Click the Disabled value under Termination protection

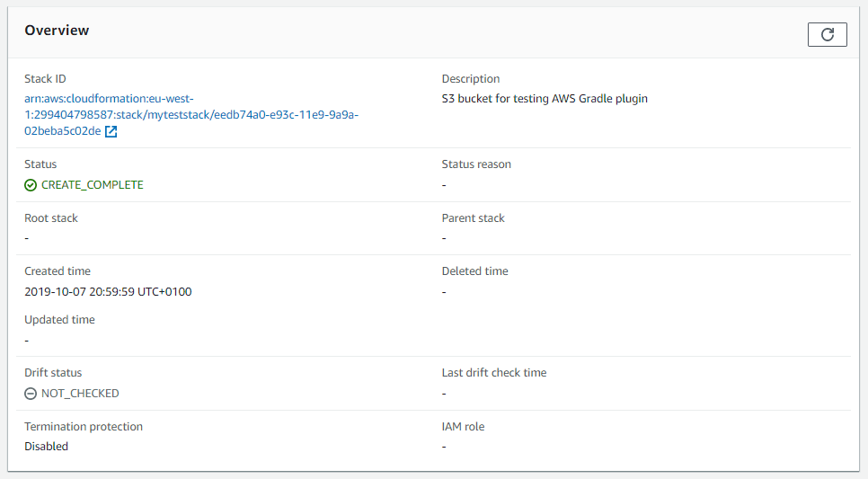pyautogui.click(x=46, y=447)
